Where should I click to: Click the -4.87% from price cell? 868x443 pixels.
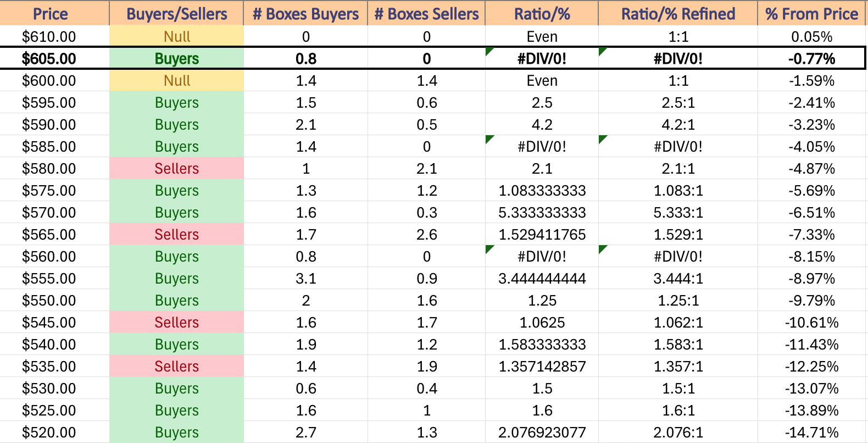tap(811, 168)
